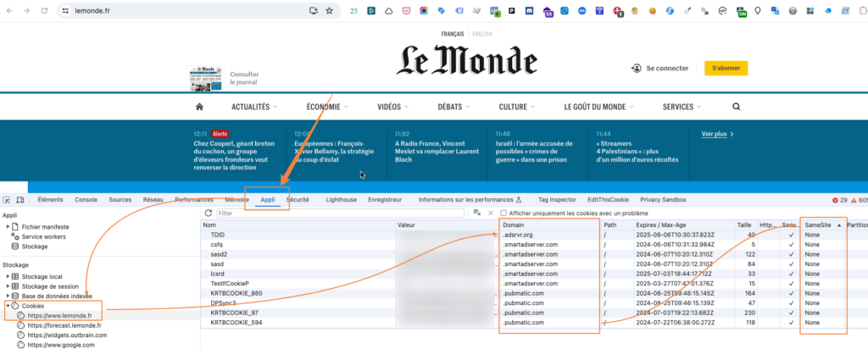Expand the ÉCONOMIE navigation menu
Screen dimensions: 868x349
click(327, 107)
